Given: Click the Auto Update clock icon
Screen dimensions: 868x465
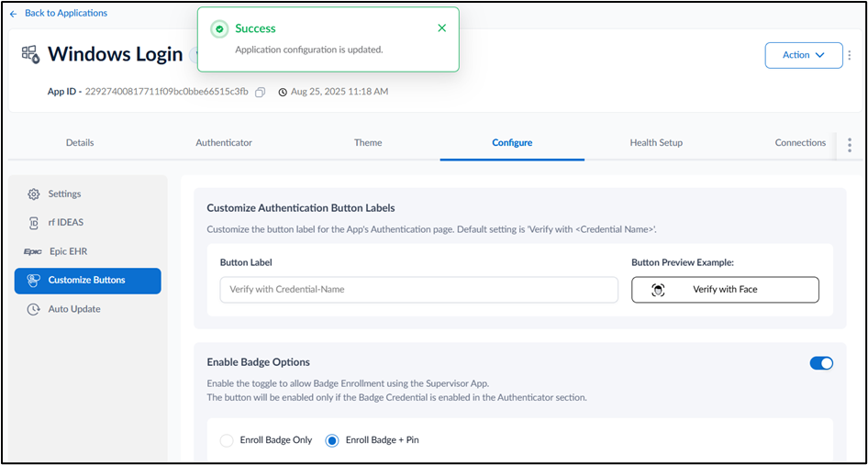Looking at the screenshot, I should (x=33, y=309).
